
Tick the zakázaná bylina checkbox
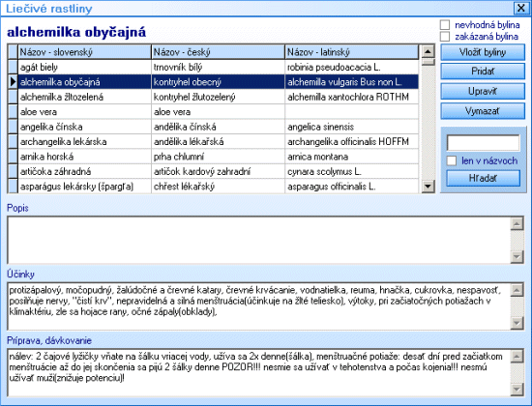point(445,37)
